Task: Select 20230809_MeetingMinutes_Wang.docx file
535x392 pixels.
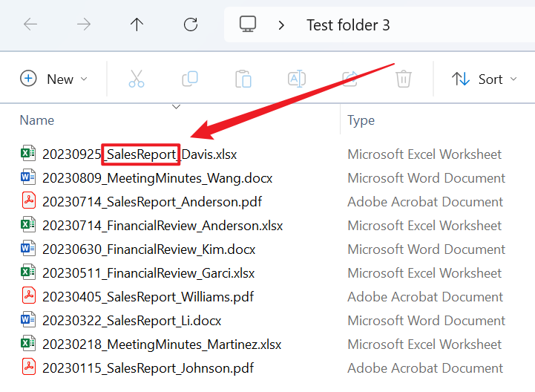Action: click(157, 178)
